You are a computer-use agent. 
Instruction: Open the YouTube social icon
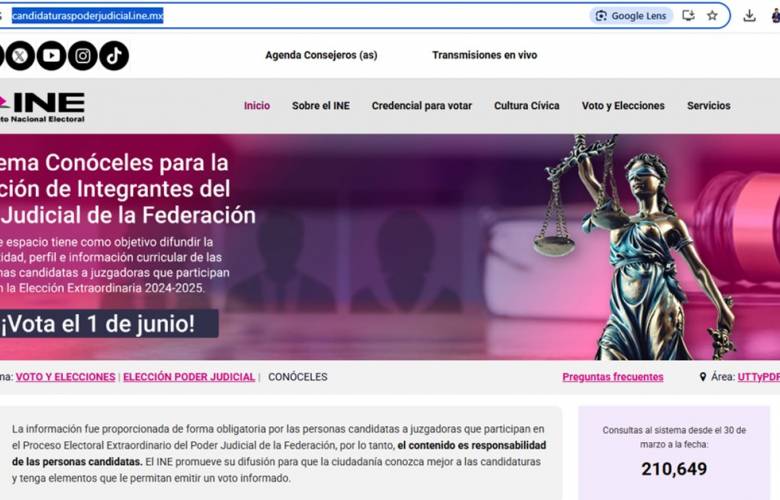pos(51,55)
